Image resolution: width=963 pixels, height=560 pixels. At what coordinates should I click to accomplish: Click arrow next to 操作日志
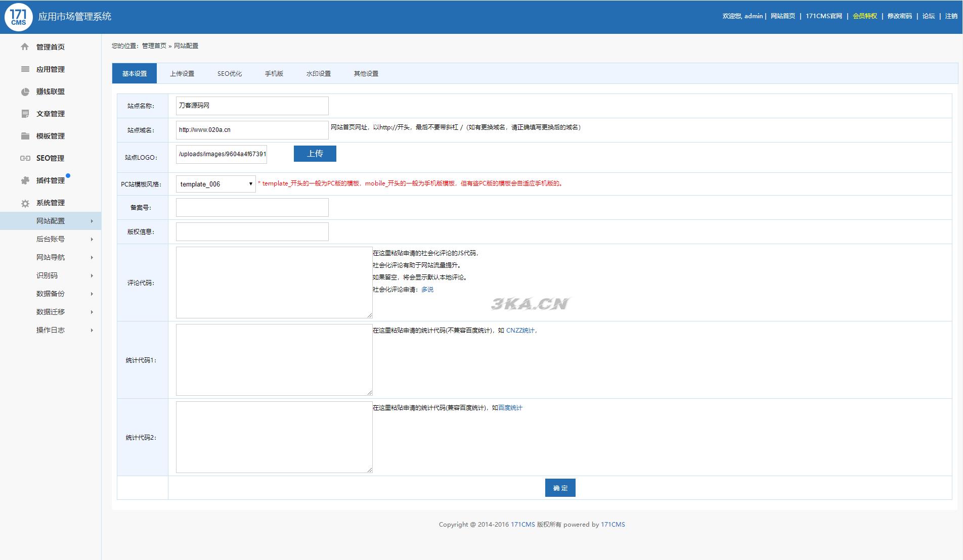pos(92,330)
